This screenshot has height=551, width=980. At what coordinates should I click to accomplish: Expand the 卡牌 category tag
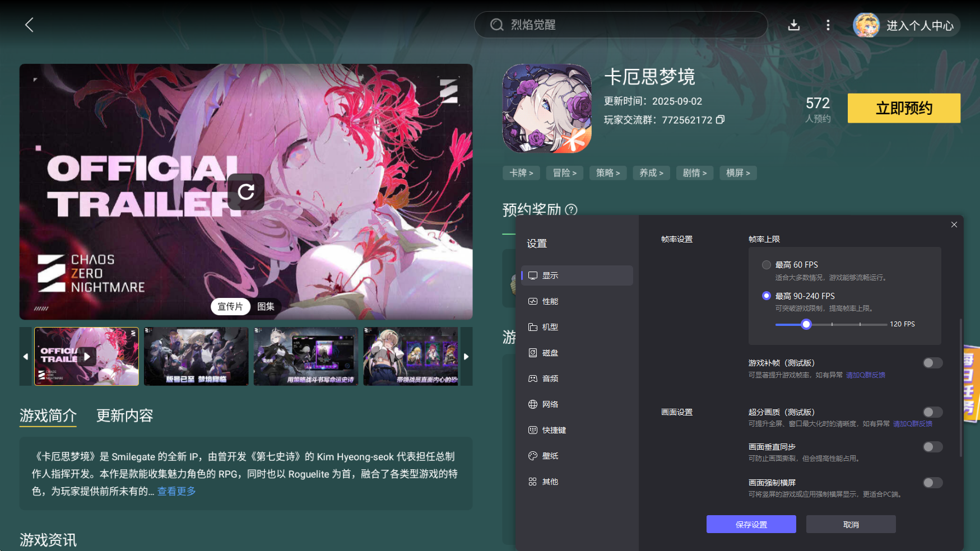click(x=521, y=173)
